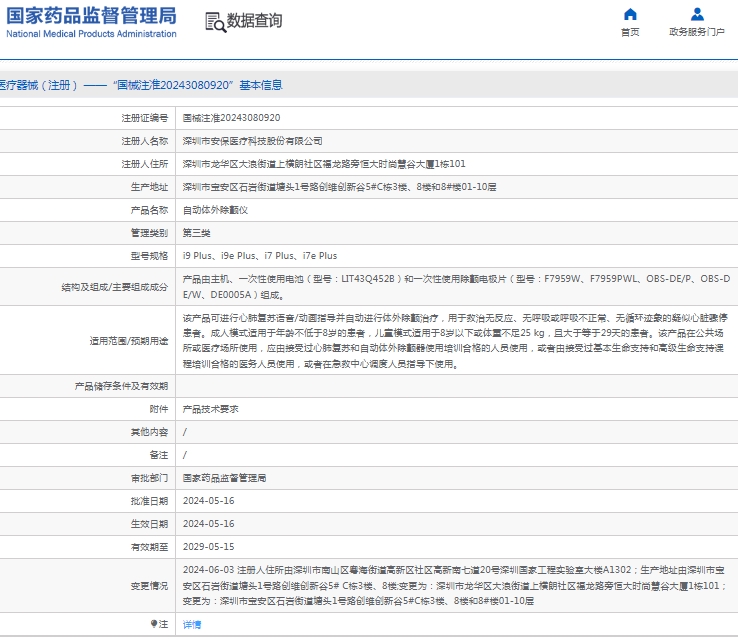This screenshot has width=738, height=643.
Task: Click the 数据查询 heading text
Action: point(254,21)
